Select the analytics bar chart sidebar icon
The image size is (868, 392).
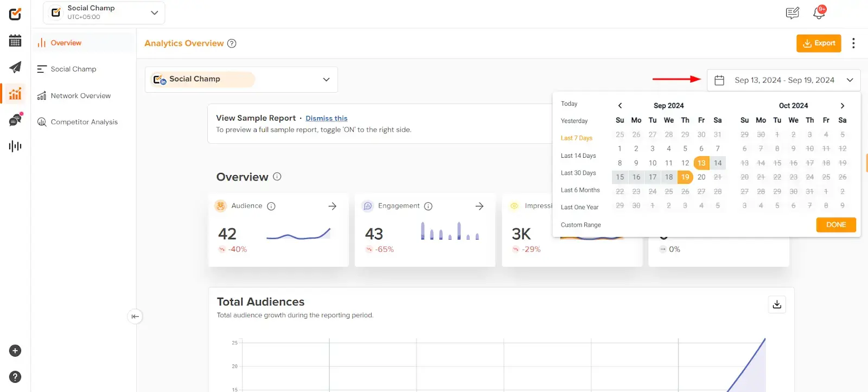(x=15, y=93)
